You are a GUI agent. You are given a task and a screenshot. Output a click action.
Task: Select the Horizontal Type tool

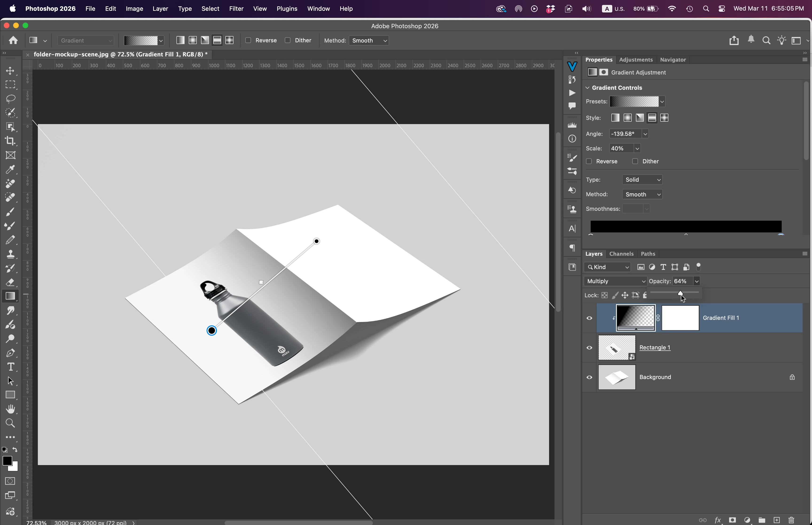click(10, 367)
